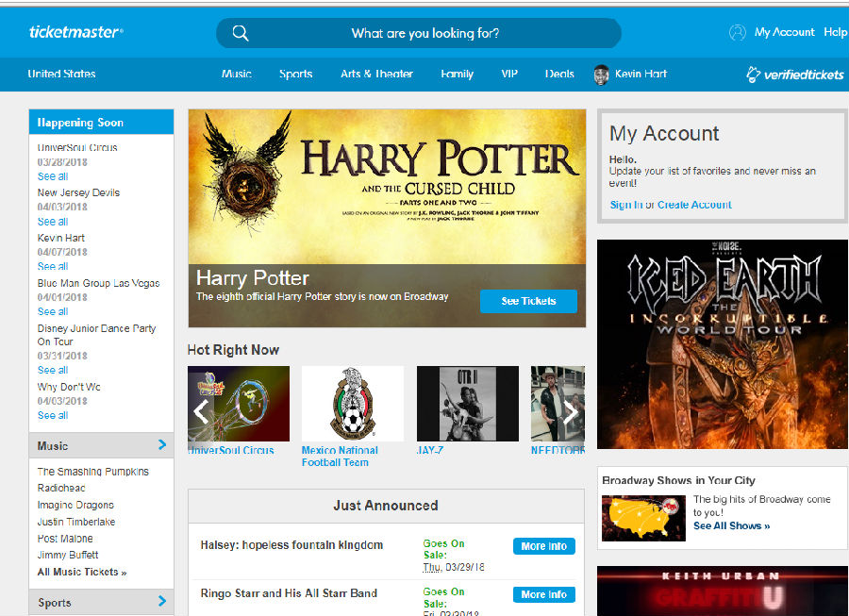The width and height of the screenshot is (849, 616).
Task: Expand Music category chevron in sidebar
Action: click(162, 445)
